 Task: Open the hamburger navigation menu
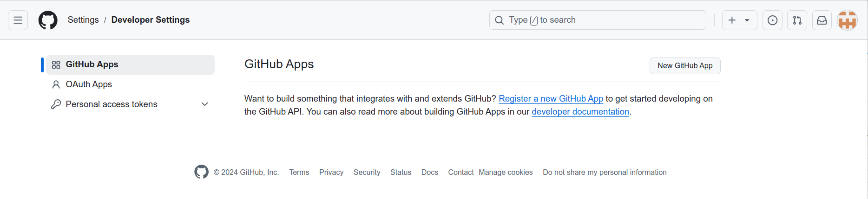pyautogui.click(x=18, y=20)
